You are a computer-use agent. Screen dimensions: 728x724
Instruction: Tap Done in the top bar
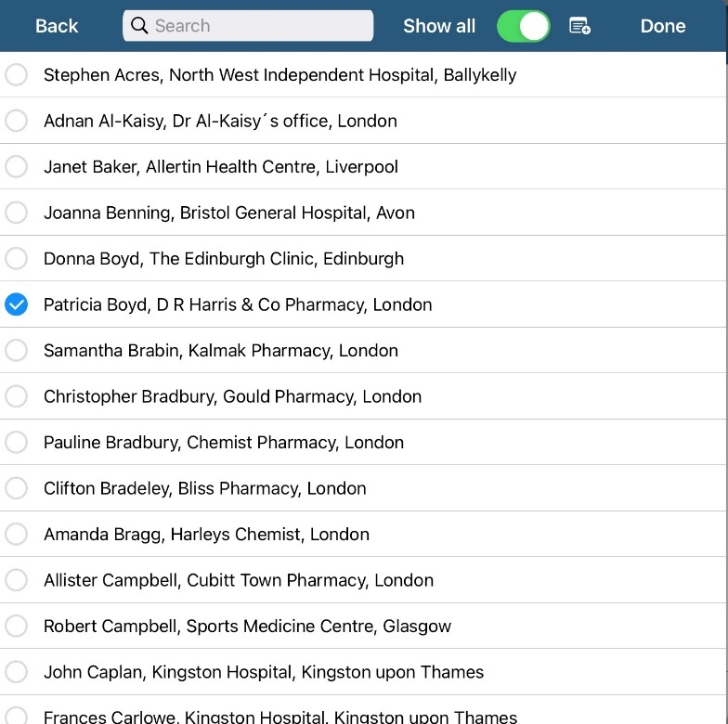[662, 26]
